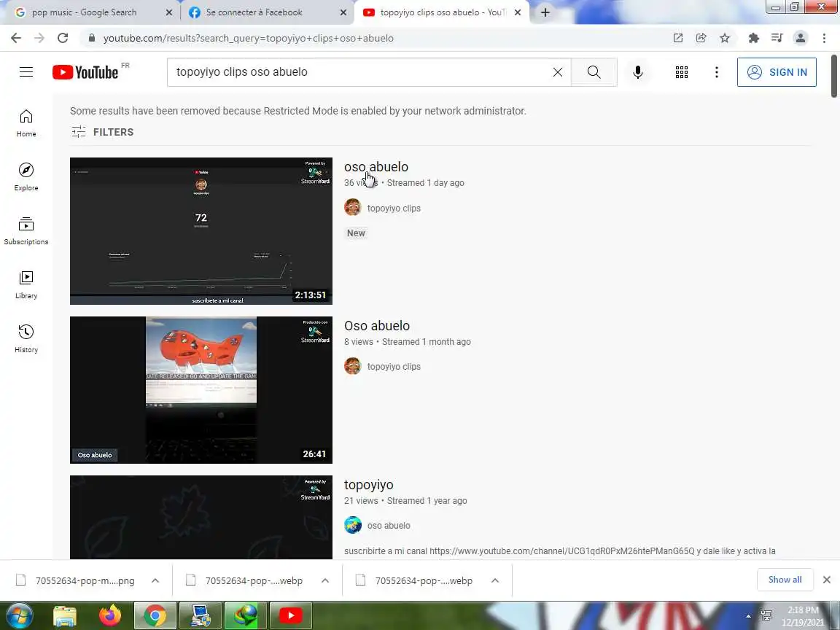The height and width of the screenshot is (630, 840).
Task: Open YouTube settings three-dot menu
Action: 716,71
